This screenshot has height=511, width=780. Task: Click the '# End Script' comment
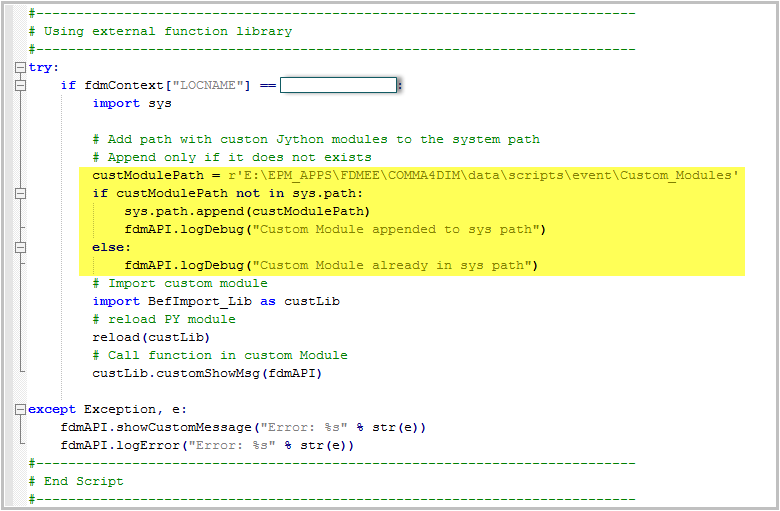click(x=76, y=481)
